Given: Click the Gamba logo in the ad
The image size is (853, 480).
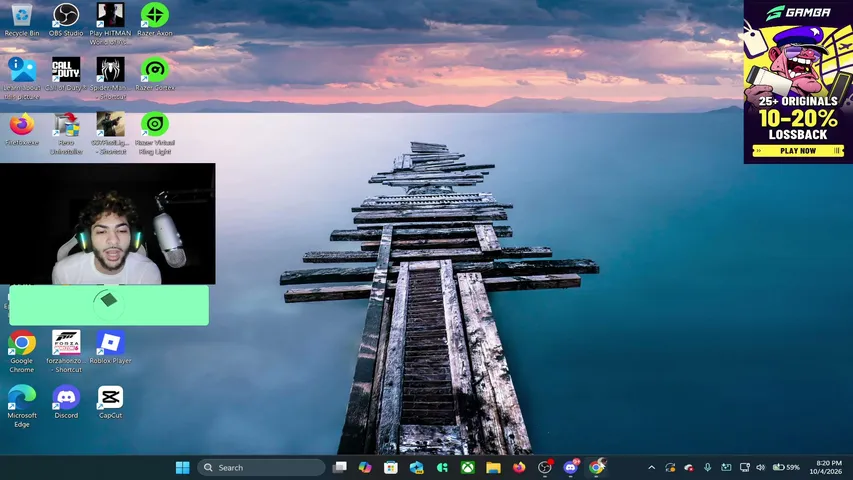Looking at the screenshot, I should (x=799, y=13).
